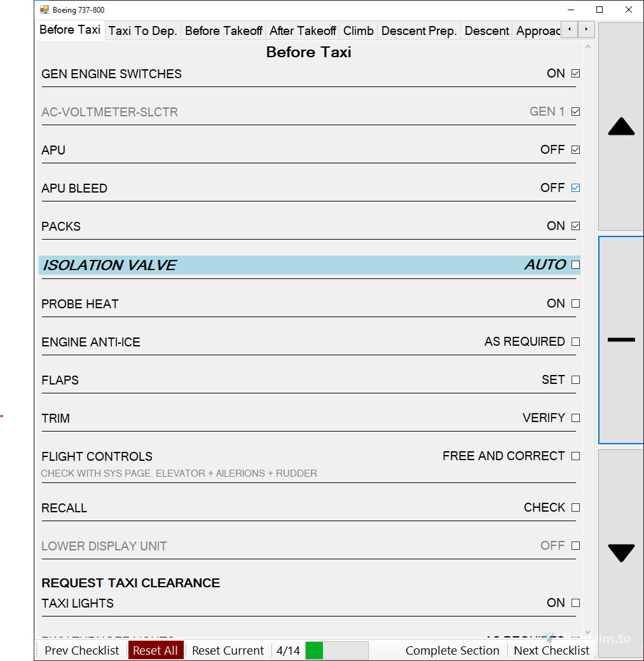This screenshot has height=661, width=644.
Task: Select the Before Takeoff tab
Action: pyautogui.click(x=223, y=31)
